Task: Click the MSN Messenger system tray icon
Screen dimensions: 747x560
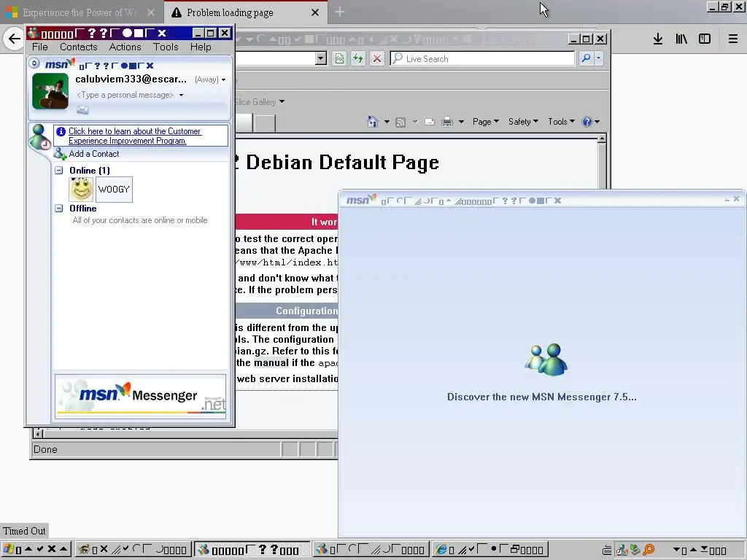Action: tap(622, 550)
